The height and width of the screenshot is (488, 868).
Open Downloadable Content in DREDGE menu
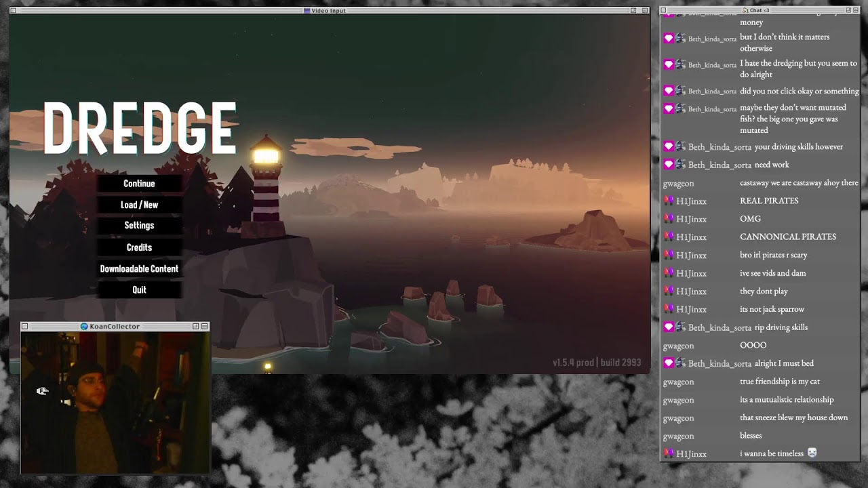(x=139, y=268)
